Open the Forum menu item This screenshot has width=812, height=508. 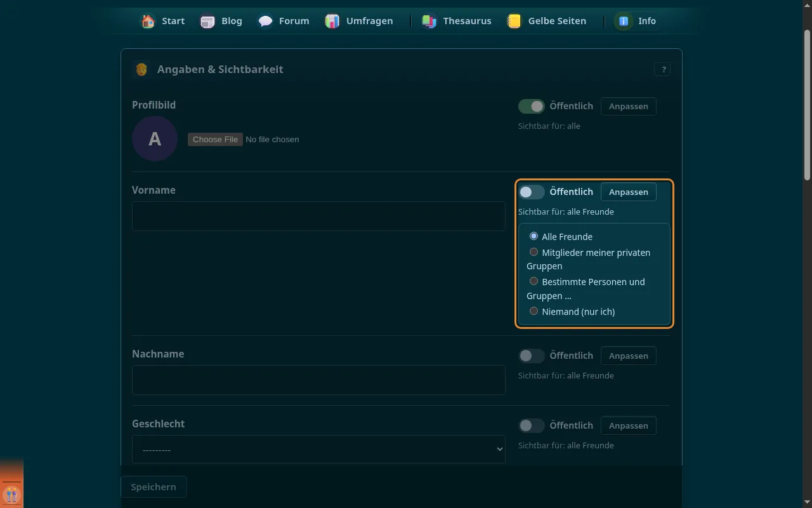(x=283, y=21)
